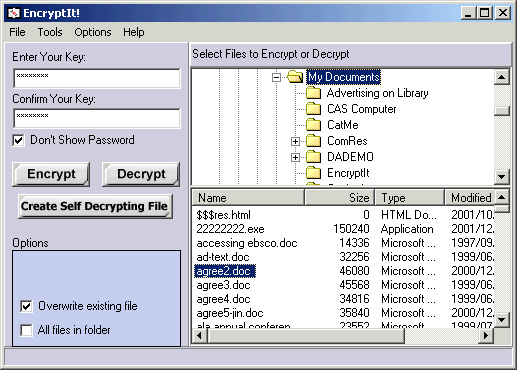Close the EncryptIt! window

pos(503,13)
